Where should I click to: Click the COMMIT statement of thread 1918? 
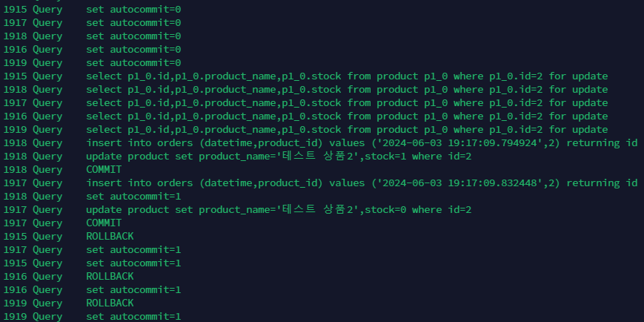[x=104, y=170]
